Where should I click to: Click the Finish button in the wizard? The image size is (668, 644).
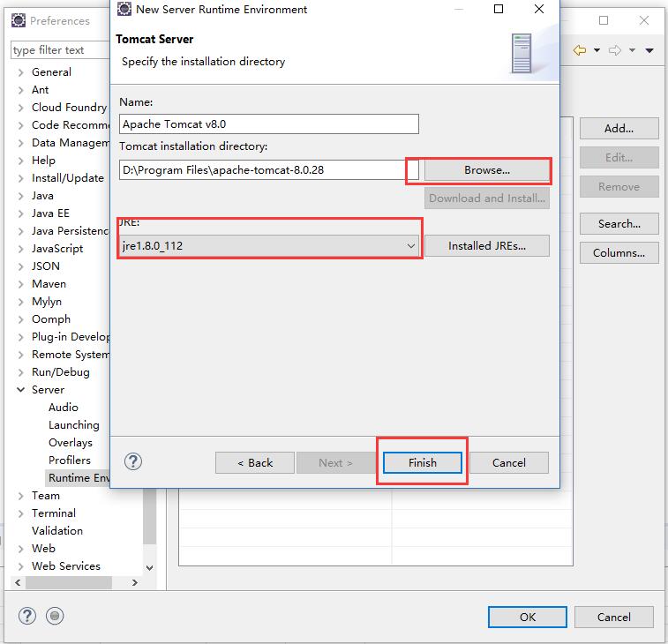click(422, 462)
